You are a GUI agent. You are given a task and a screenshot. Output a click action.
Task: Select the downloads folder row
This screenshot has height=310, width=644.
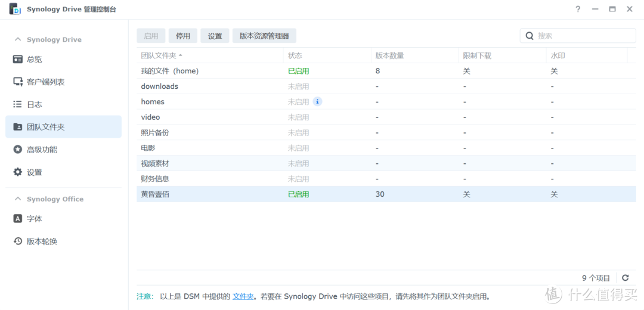pos(386,86)
